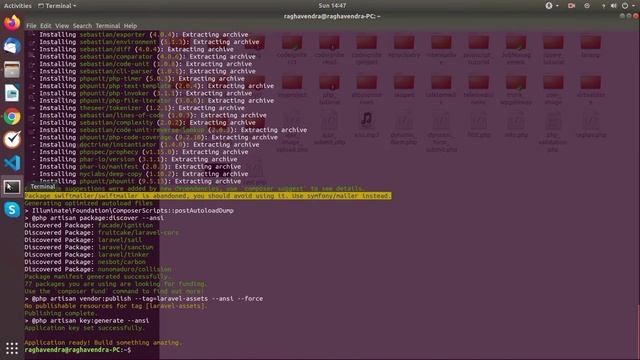This screenshot has height=360, width=640.
Task: Click the red screen recording indicator
Action: click(571, 6)
